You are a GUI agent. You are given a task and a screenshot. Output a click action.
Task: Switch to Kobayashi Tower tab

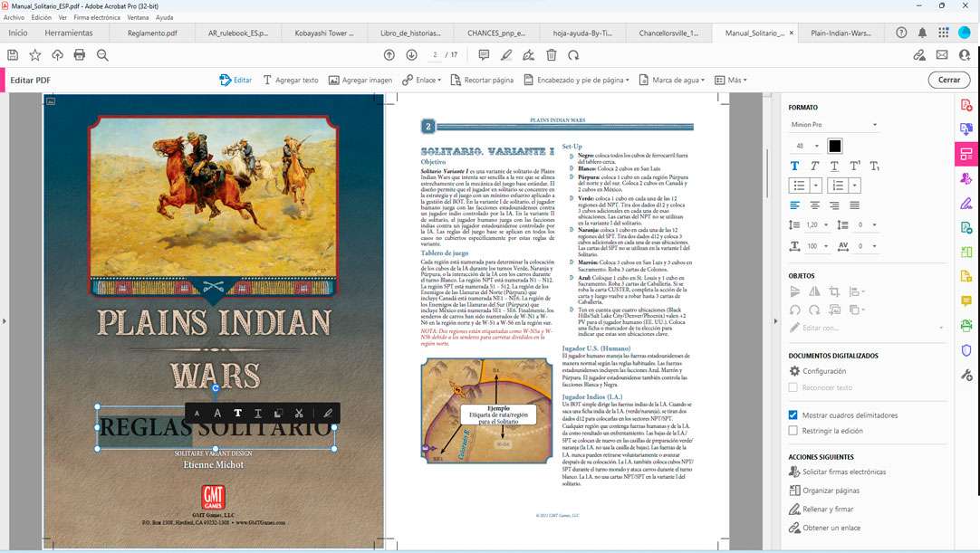tap(323, 33)
